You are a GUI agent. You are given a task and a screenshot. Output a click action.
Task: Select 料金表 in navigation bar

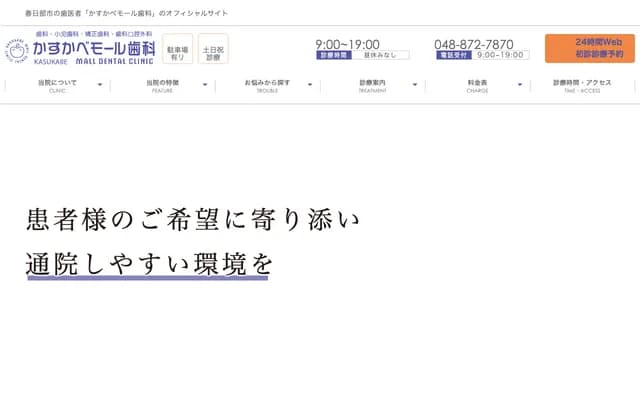tap(477, 85)
